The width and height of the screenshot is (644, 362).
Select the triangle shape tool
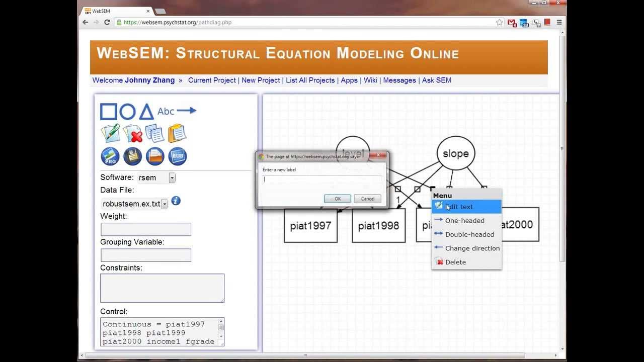[x=146, y=112]
